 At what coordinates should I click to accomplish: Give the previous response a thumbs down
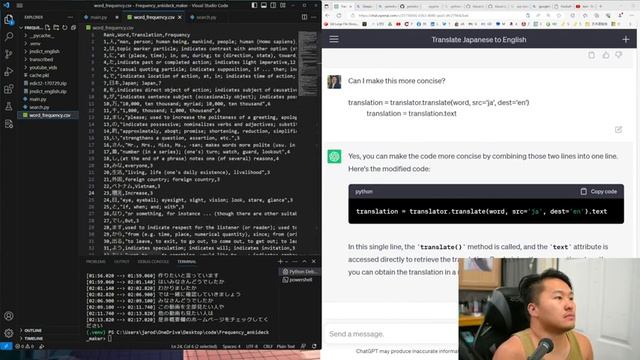[x=619, y=55]
